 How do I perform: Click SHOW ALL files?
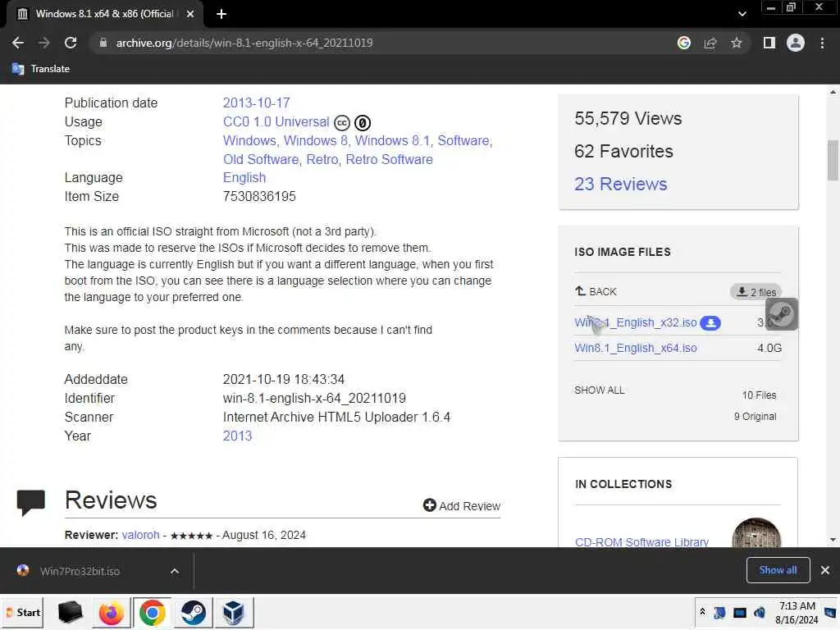(x=600, y=390)
